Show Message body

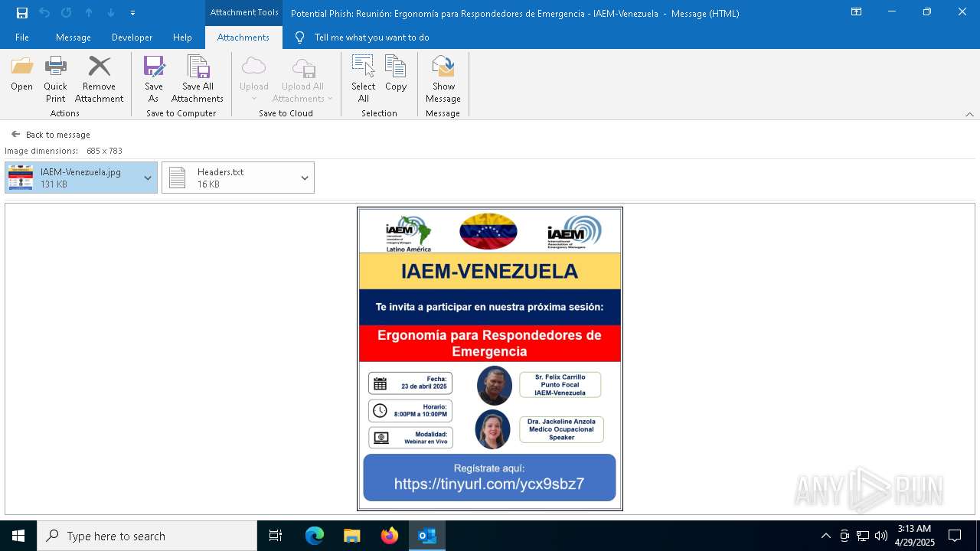pyautogui.click(x=443, y=80)
